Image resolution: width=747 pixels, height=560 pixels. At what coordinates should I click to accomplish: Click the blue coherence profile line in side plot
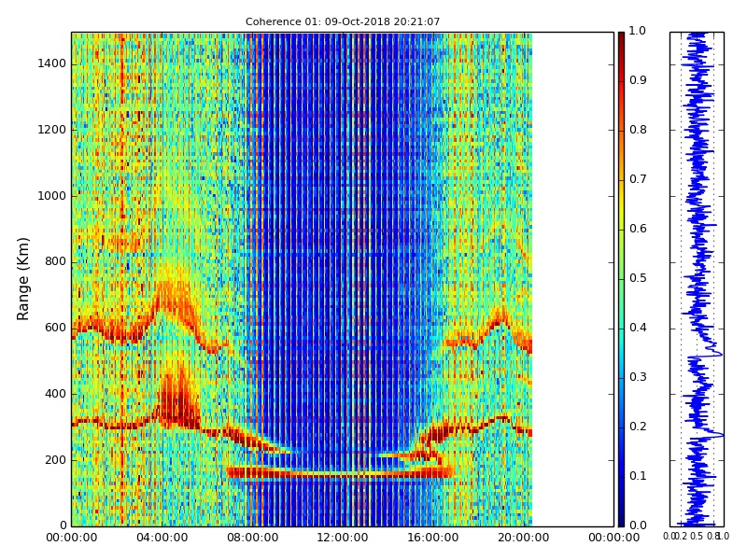698,279
